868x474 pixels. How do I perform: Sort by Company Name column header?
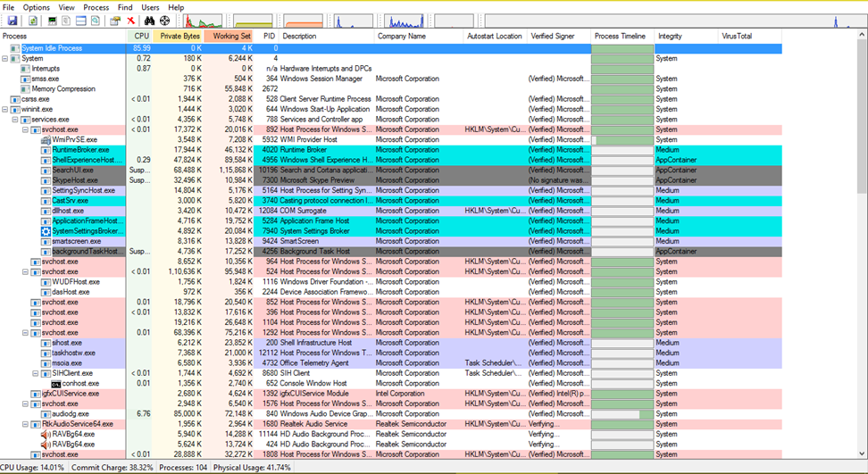[419, 36]
